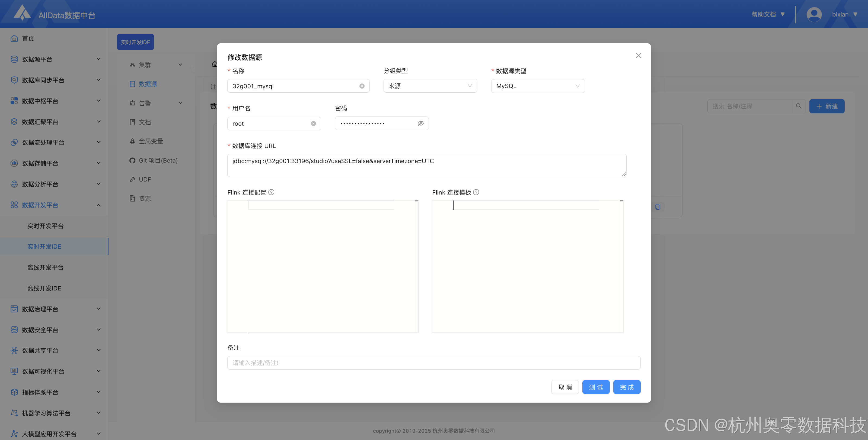Viewport: 868px width, 440px height.
Task: Click the copy icon on datasource card
Action: click(658, 207)
